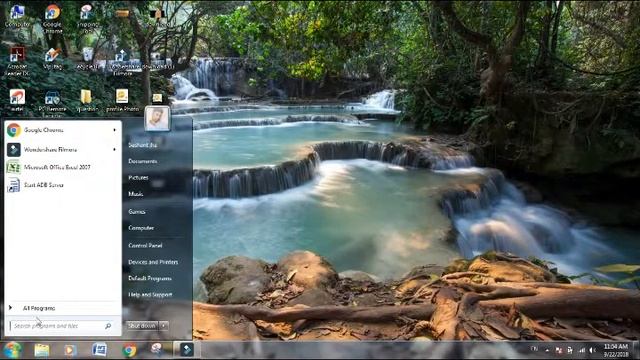Image resolution: width=640 pixels, height=360 pixels.
Task: Click the magnifier icon in the search box
Action: click(108, 326)
